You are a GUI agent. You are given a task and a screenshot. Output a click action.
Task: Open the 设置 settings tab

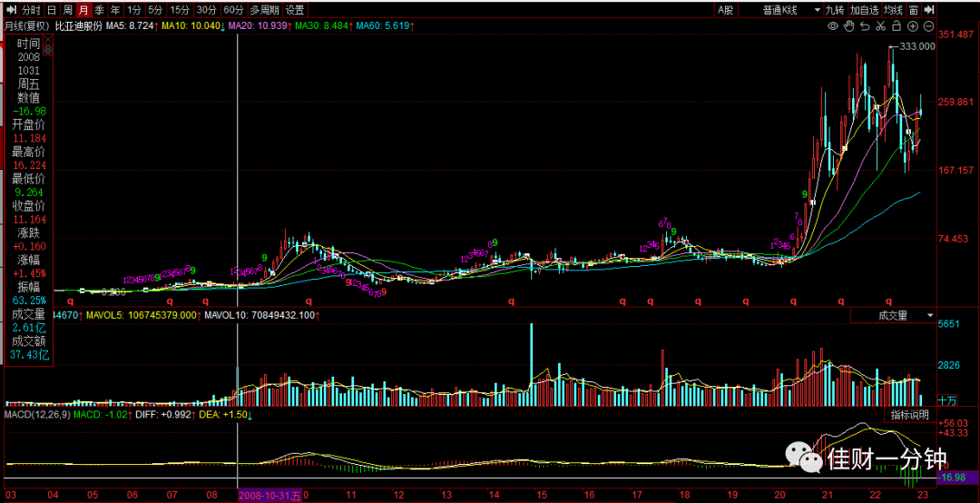point(295,10)
